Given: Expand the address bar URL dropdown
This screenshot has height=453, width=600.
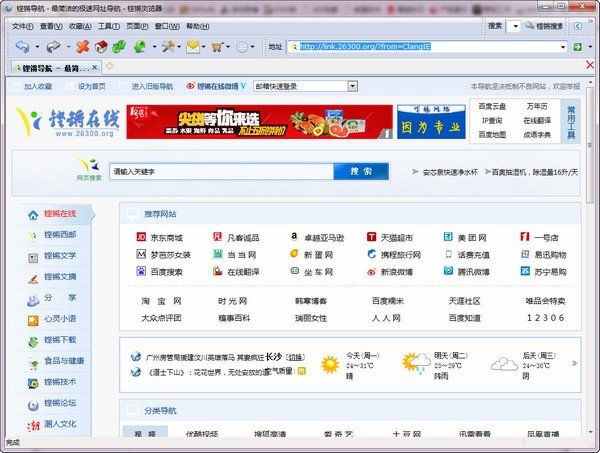Looking at the screenshot, I should 563,47.
